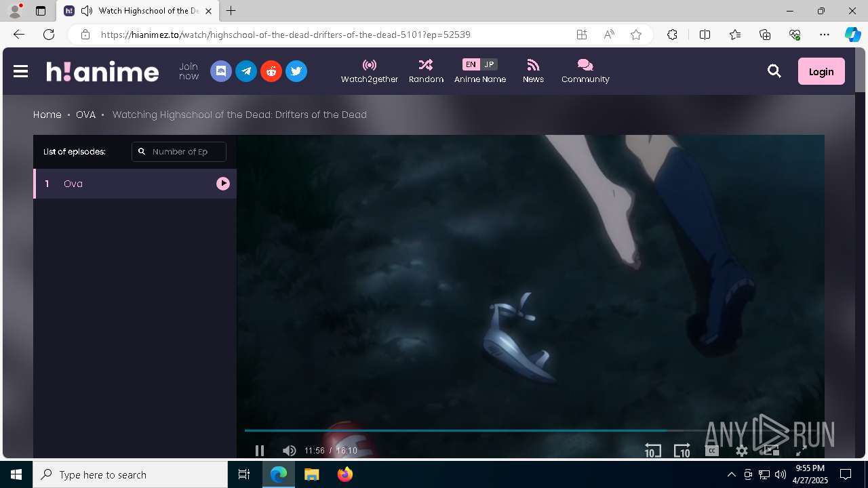Viewport: 868px width, 488px height.
Task: Click the address bar URL
Action: click(285, 35)
